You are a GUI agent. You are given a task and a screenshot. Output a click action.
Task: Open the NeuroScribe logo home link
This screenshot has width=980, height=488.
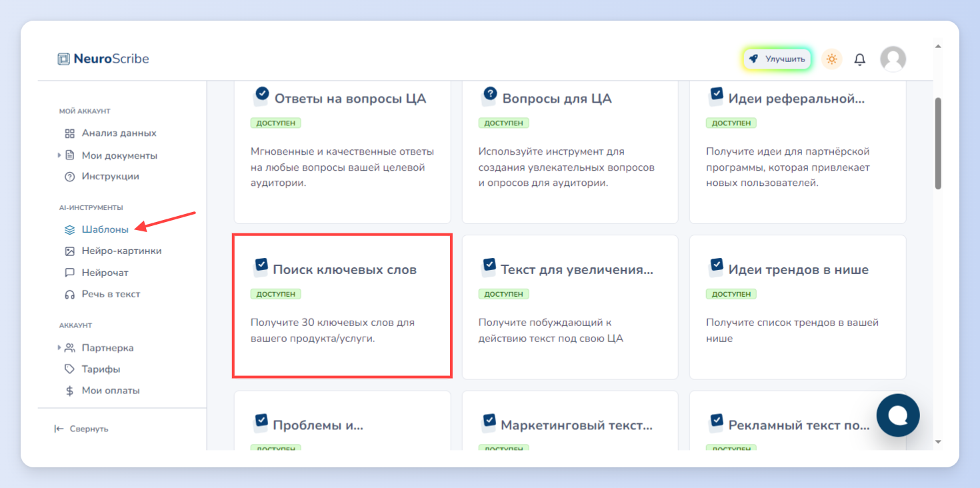click(103, 59)
